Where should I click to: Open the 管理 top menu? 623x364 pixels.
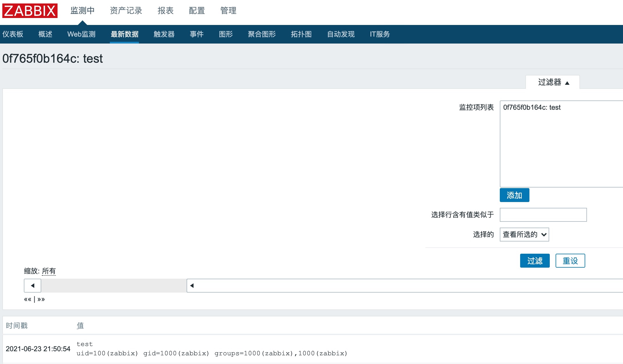click(x=228, y=11)
